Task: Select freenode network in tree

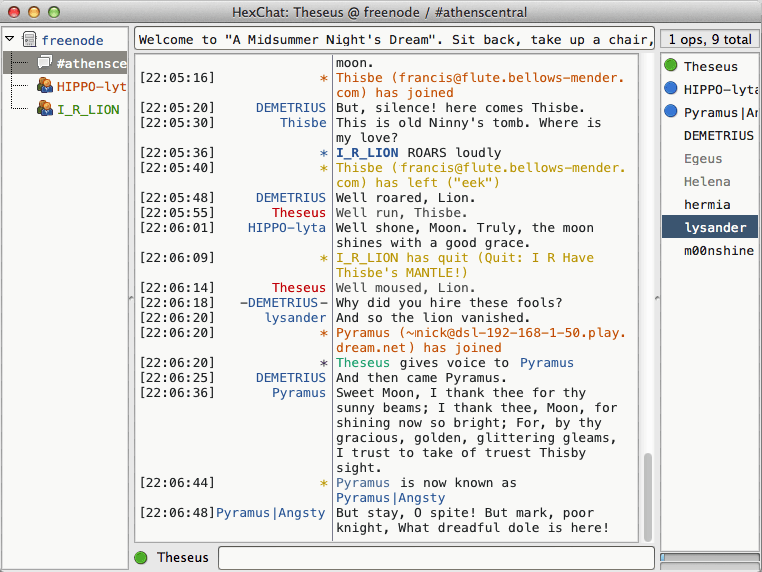Action: tap(72, 40)
